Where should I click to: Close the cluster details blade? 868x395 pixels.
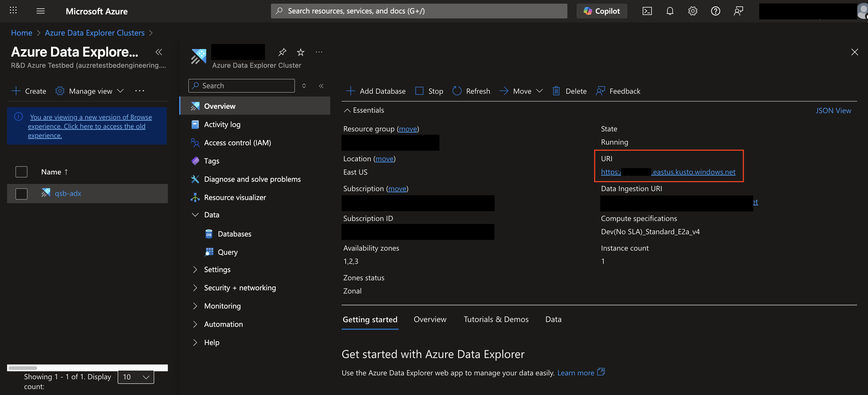click(855, 52)
